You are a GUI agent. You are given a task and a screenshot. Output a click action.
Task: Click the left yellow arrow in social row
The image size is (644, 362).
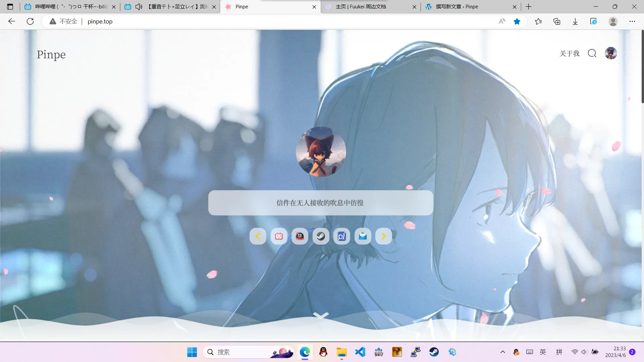click(258, 236)
